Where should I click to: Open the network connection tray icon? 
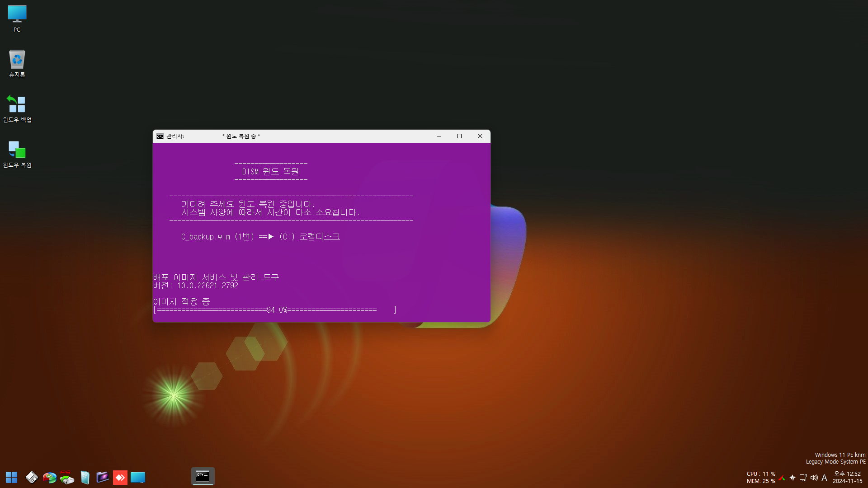(803, 478)
